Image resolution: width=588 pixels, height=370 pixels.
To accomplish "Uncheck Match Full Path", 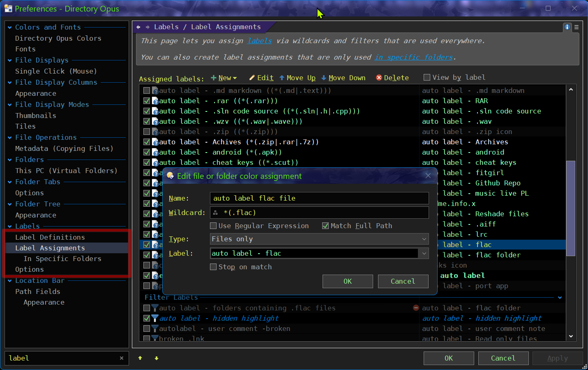I will pyautogui.click(x=325, y=226).
